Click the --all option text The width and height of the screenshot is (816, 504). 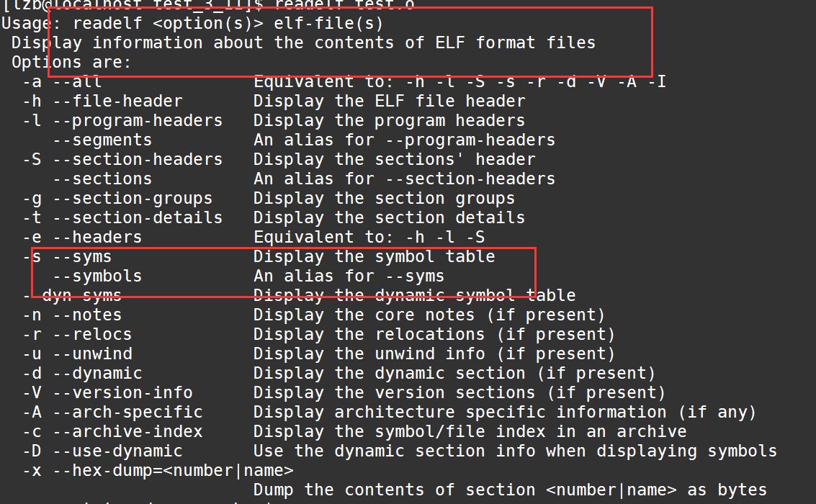coord(76,81)
